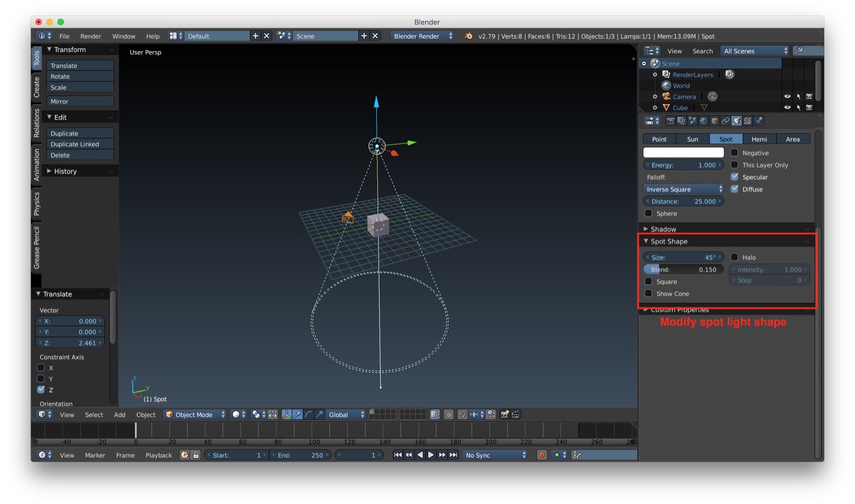Enable the Sphere checkbox

648,213
